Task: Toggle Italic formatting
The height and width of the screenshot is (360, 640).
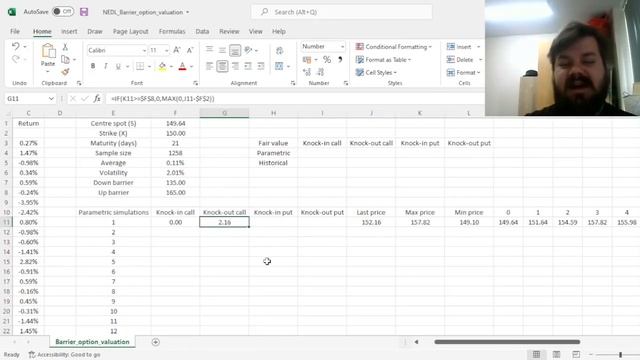Action: [x=105, y=66]
